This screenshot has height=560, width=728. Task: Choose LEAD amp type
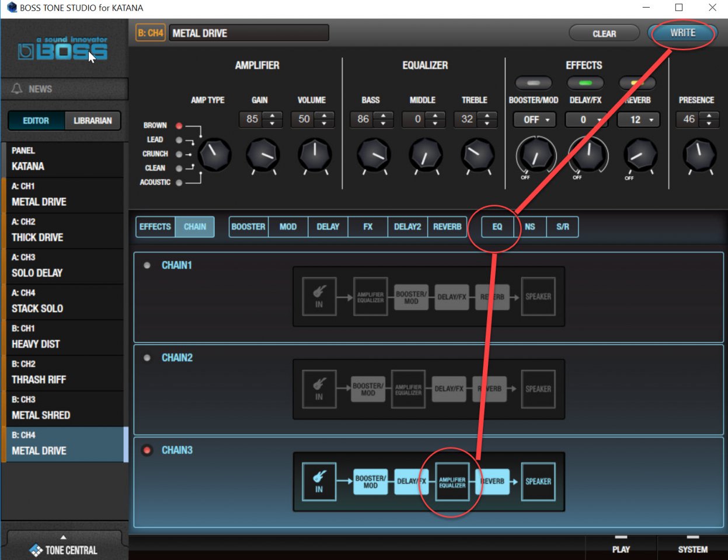(179, 140)
